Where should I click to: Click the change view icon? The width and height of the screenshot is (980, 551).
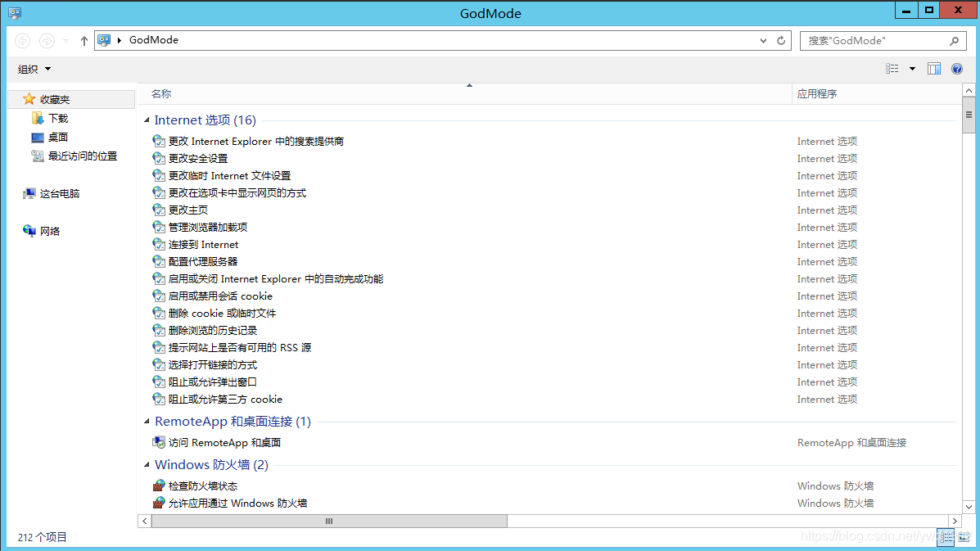[x=892, y=69]
